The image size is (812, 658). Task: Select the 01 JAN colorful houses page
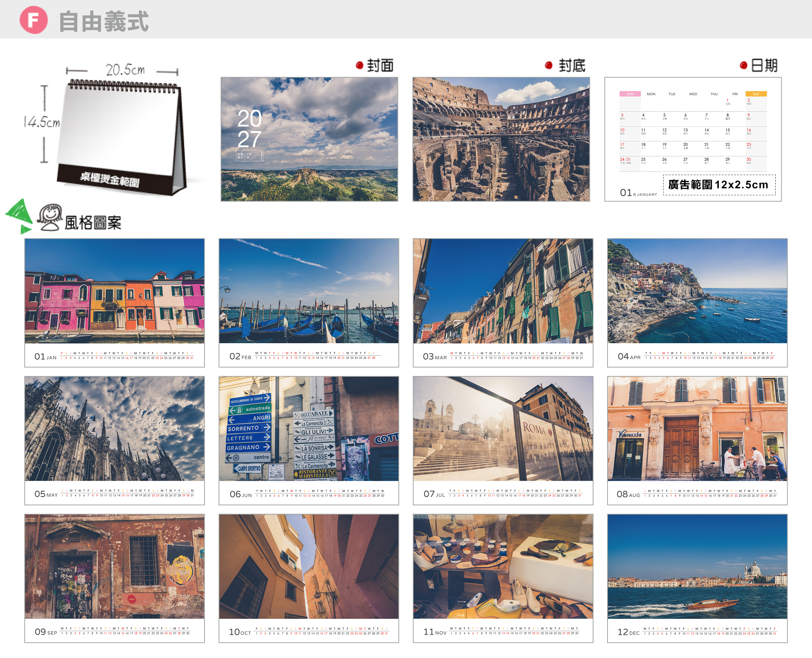pyautogui.click(x=115, y=303)
